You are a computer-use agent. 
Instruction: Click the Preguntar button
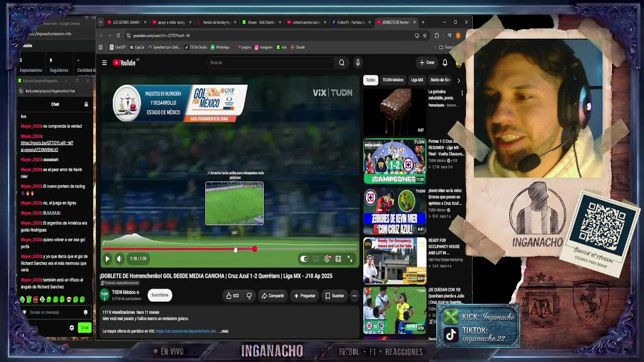click(x=305, y=296)
